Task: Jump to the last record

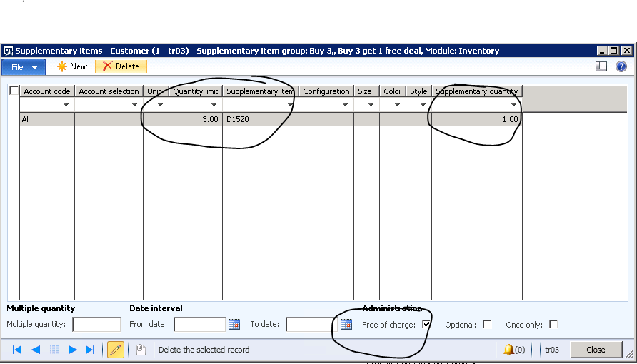Action: click(90, 350)
